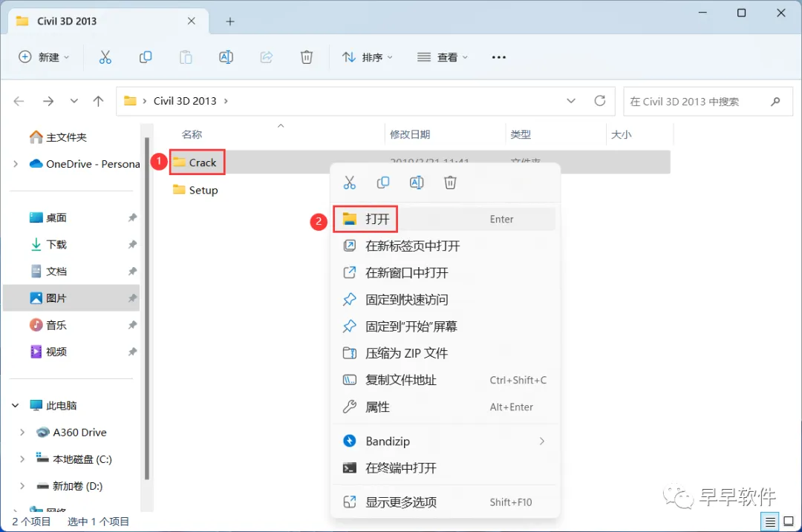The width and height of the screenshot is (802, 532).
Task: Choose 属性 from context menu
Action: coord(444,407)
